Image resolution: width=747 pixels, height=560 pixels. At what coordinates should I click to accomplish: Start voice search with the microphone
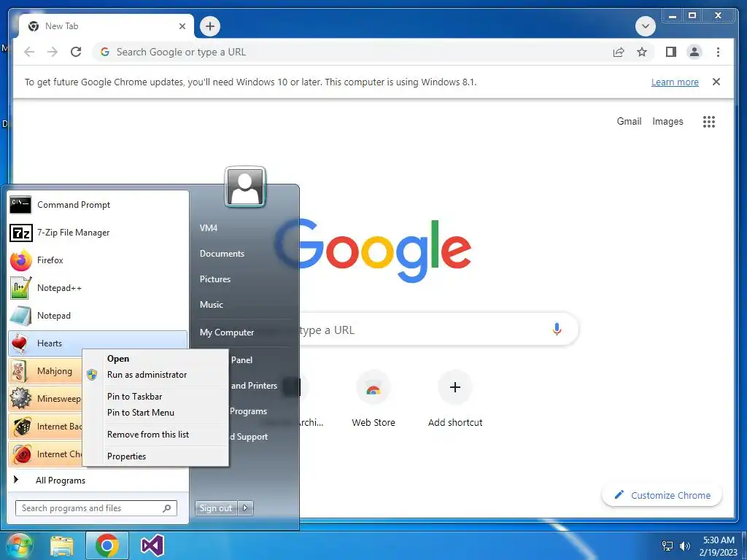(557, 329)
